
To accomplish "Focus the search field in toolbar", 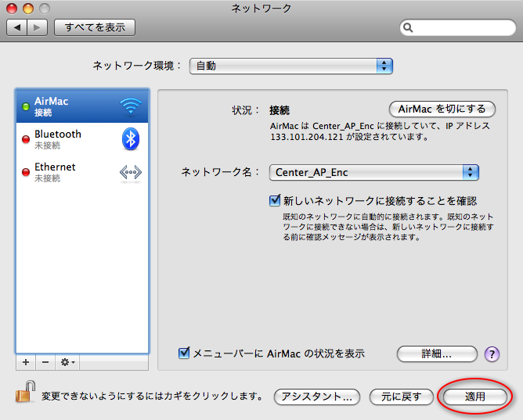I will 457,27.
